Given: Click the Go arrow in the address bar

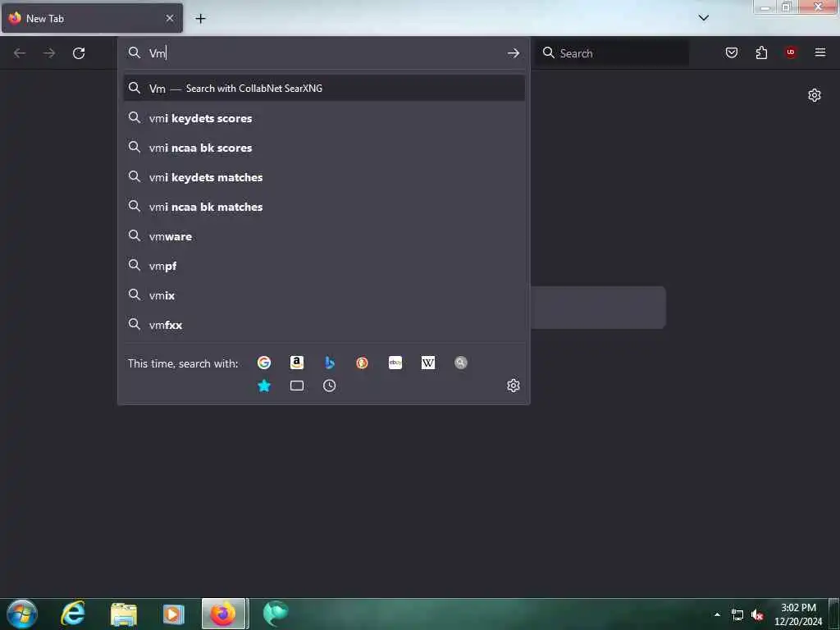Looking at the screenshot, I should tap(514, 53).
